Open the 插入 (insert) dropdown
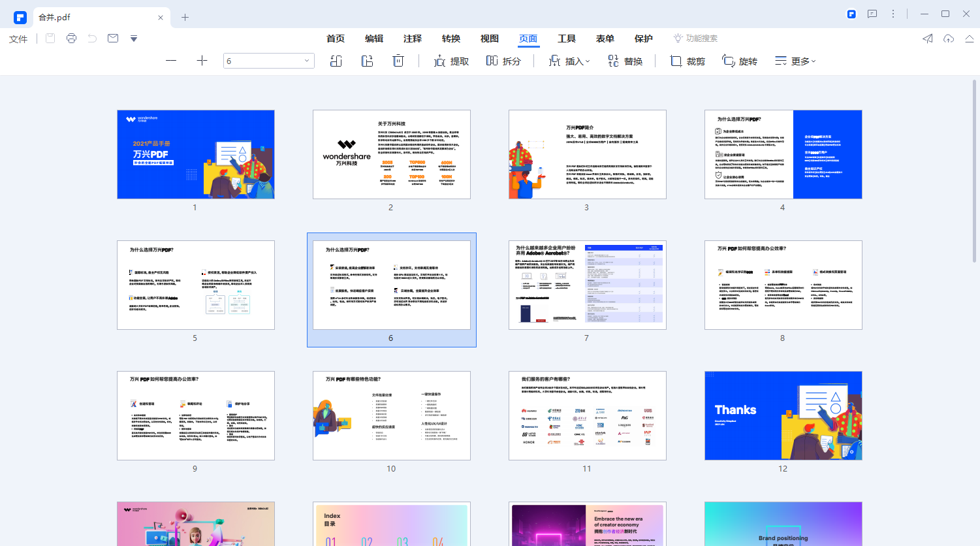 pos(569,61)
